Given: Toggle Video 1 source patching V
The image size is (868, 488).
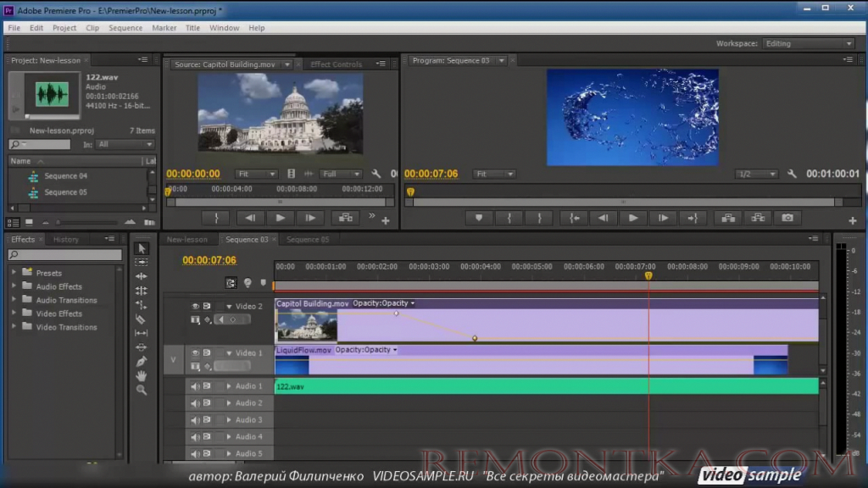Looking at the screenshot, I should click(x=173, y=359).
